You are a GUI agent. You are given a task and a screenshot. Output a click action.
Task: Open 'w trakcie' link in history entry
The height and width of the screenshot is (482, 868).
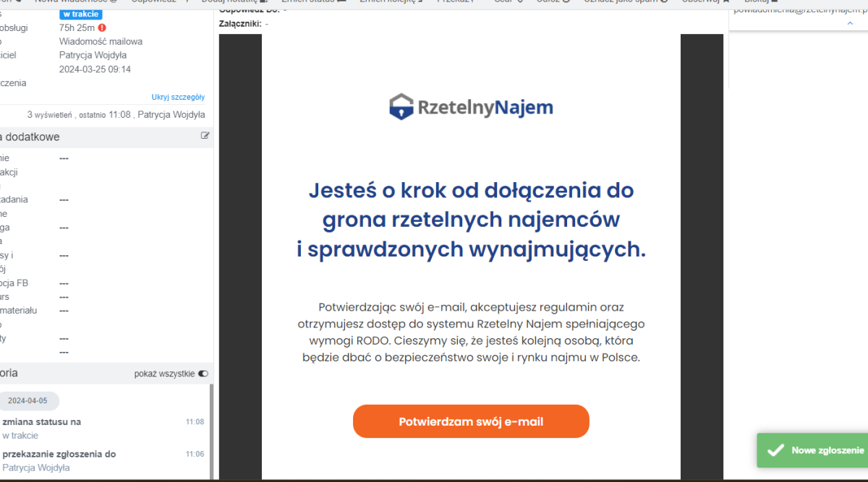click(x=20, y=435)
